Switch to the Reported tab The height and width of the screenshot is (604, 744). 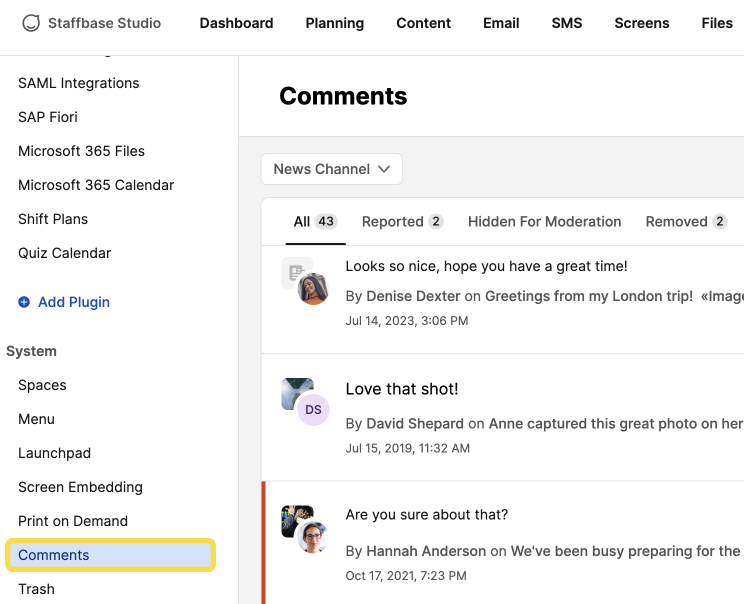[x=402, y=222]
